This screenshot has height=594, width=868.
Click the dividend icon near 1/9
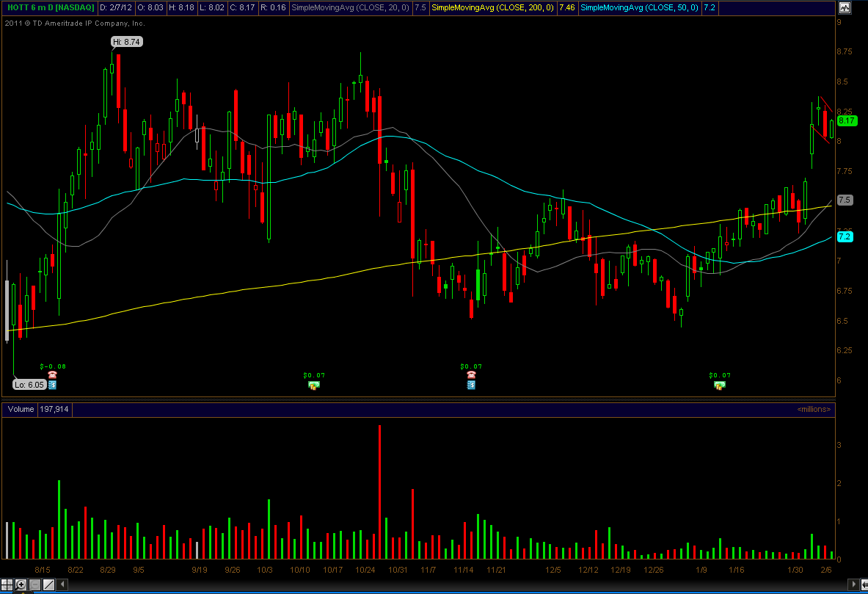720,385
